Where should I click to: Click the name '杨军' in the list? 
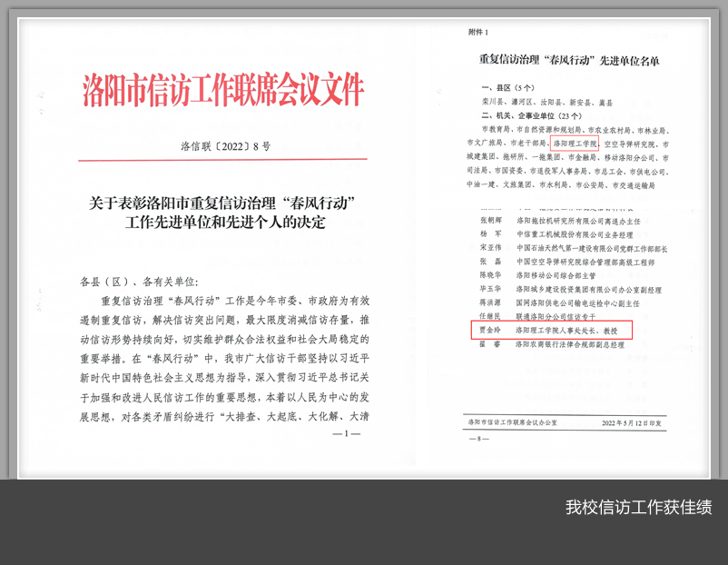491,233
